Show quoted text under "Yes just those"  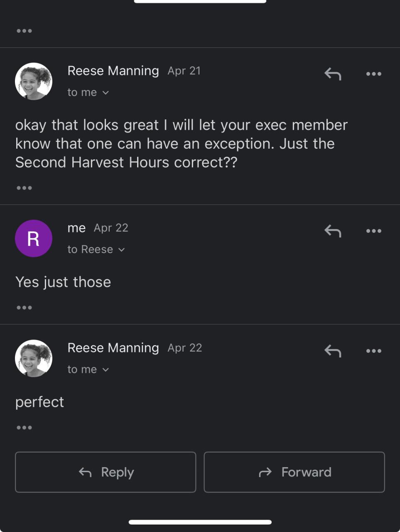(24, 308)
